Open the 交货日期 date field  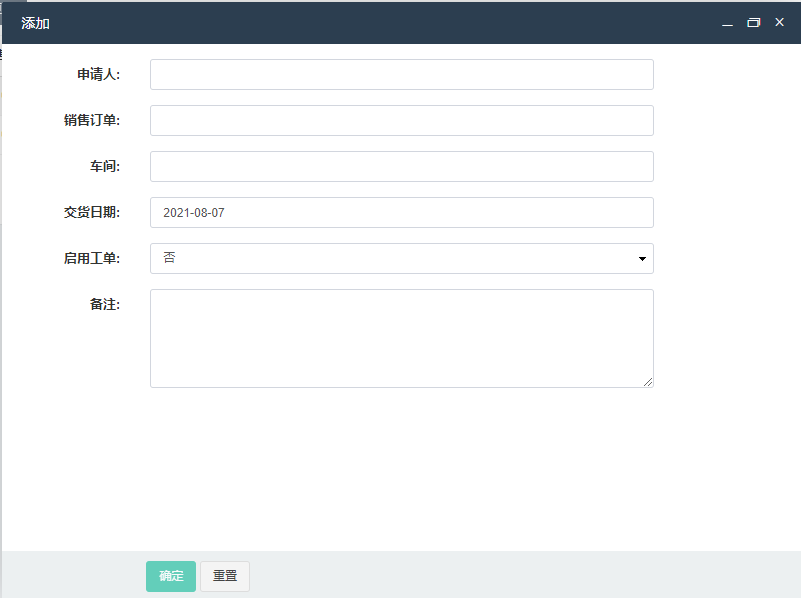[x=402, y=212]
